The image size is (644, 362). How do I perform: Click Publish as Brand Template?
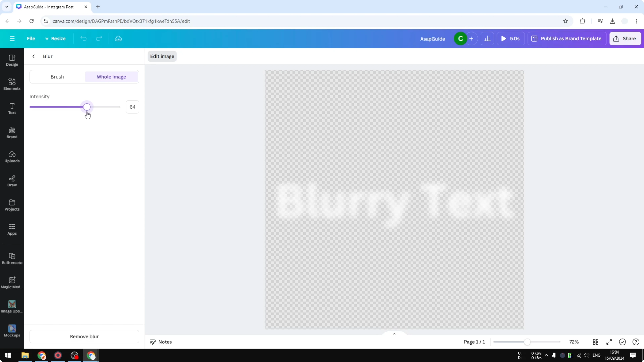(567, 38)
